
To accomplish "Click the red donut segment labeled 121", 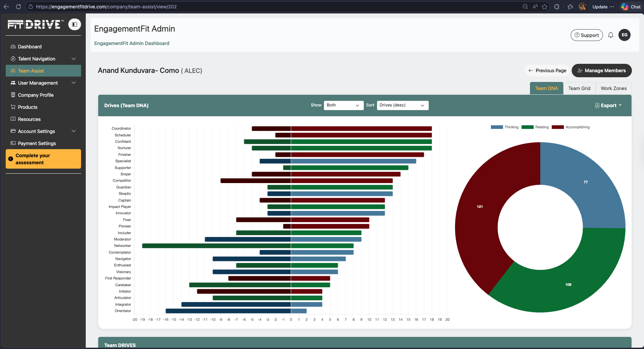I will [x=480, y=207].
